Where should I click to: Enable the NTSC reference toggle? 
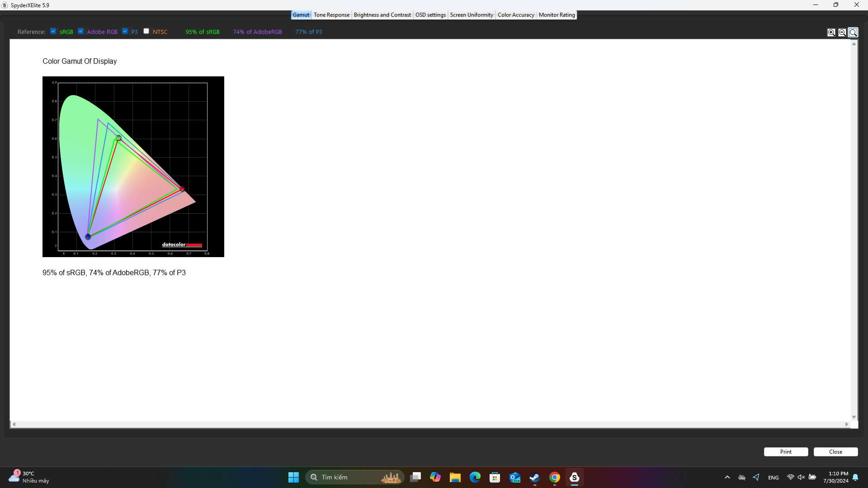[x=146, y=32]
